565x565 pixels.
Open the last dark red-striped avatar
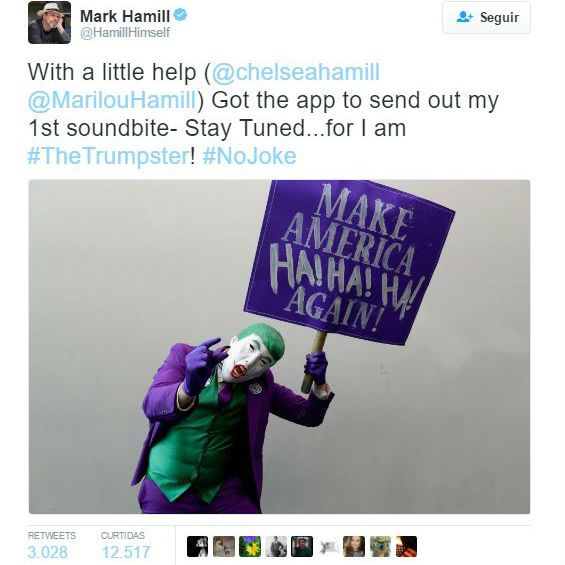click(406, 546)
